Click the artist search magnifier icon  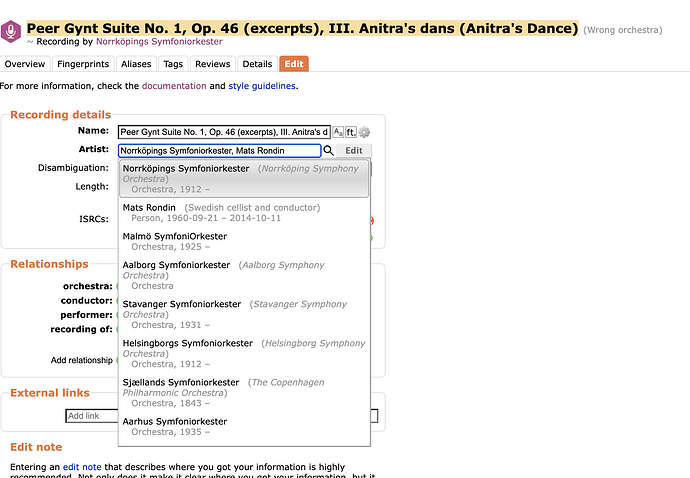pos(328,150)
